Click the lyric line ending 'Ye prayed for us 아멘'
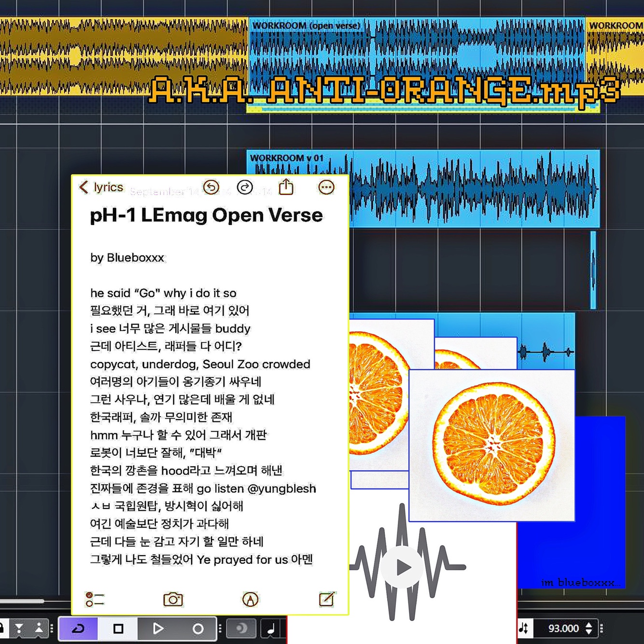The image size is (644, 644). [201, 559]
